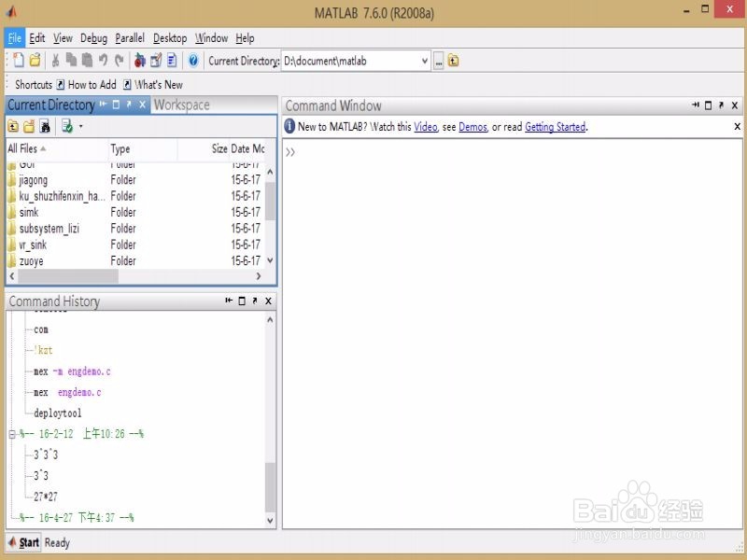Close the Current Directory panel tab

142,105
